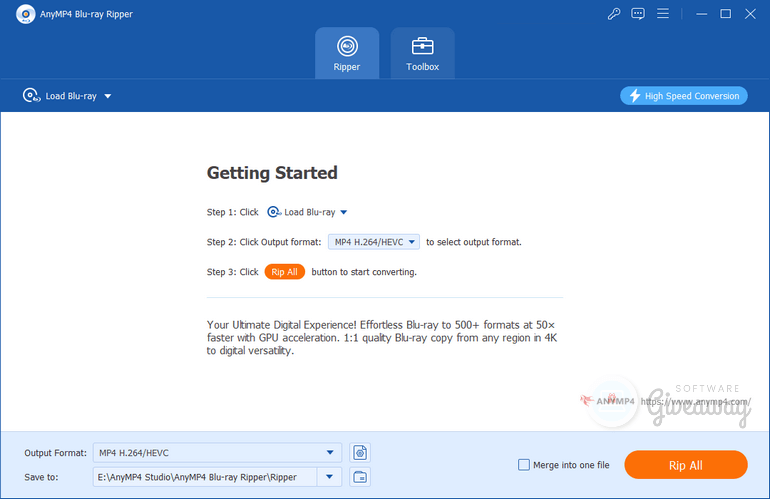Click the AnyMP4 app logo
The height and width of the screenshot is (499, 770).
coord(26,14)
